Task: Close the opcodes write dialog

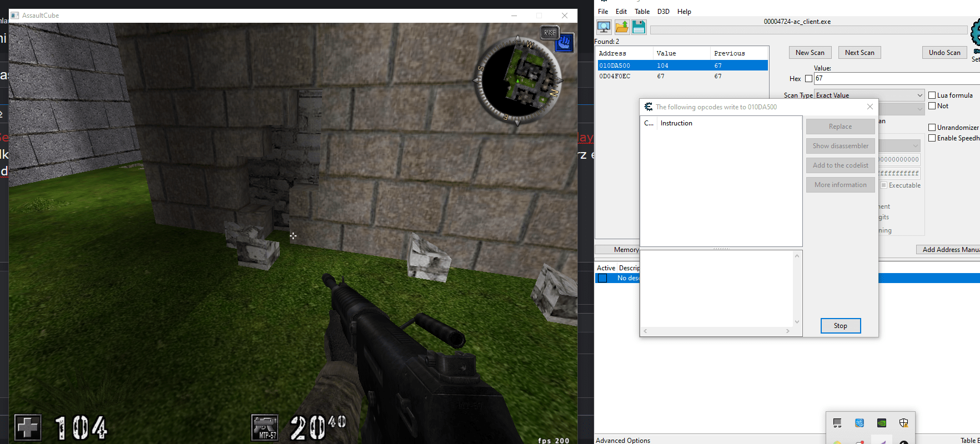Action: [870, 107]
